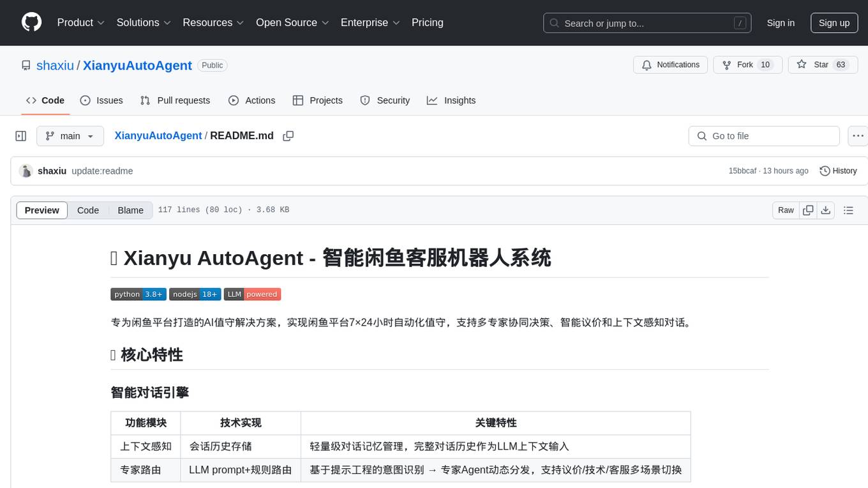
Task: Select the Code view toggle
Action: point(88,210)
